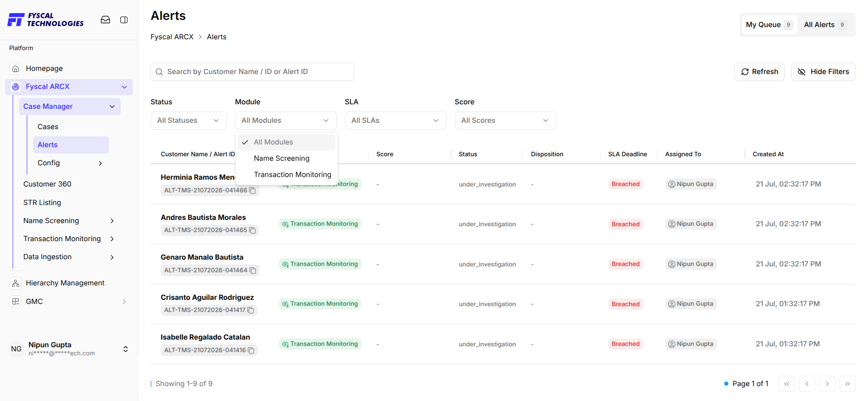This screenshot has width=868, height=401.
Task: Open STR Listing in the sidebar
Action: [42, 203]
